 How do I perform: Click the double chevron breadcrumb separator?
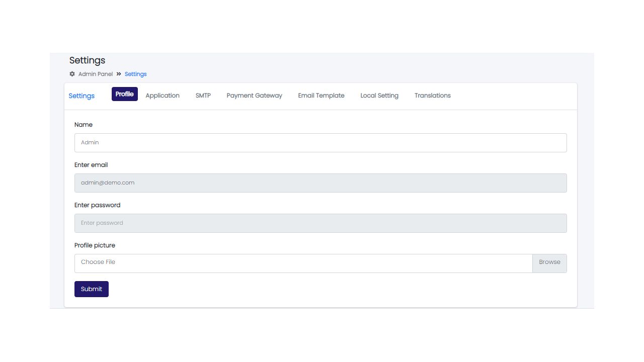[119, 74]
